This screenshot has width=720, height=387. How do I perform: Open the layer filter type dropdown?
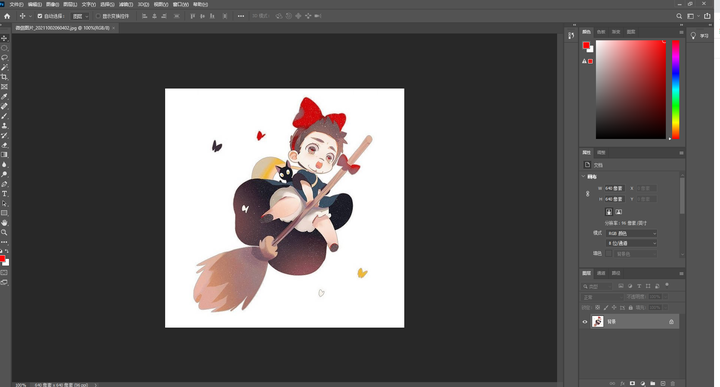coord(597,286)
